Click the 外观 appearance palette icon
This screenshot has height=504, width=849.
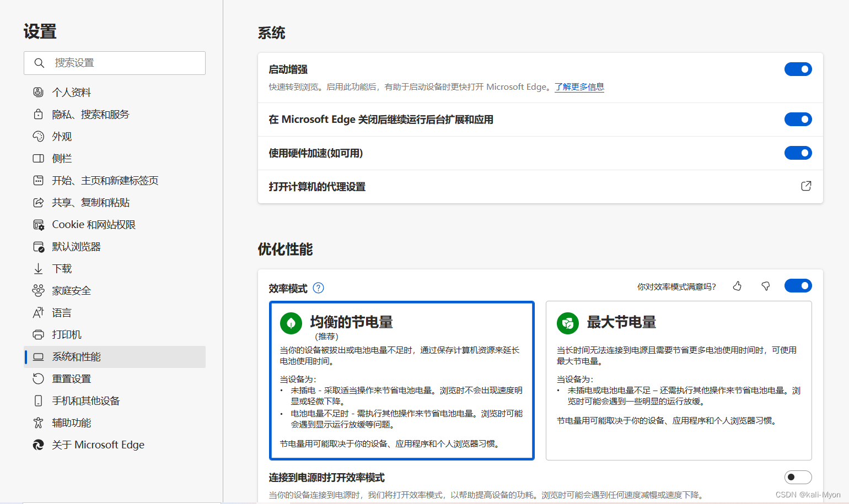coord(38,136)
